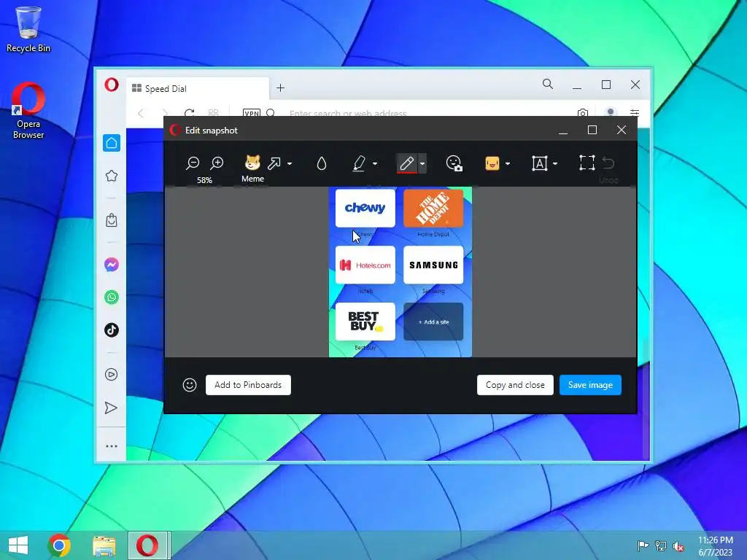Expand emoji sticker dropdown arrow
The width and height of the screenshot is (747, 560).
click(508, 164)
